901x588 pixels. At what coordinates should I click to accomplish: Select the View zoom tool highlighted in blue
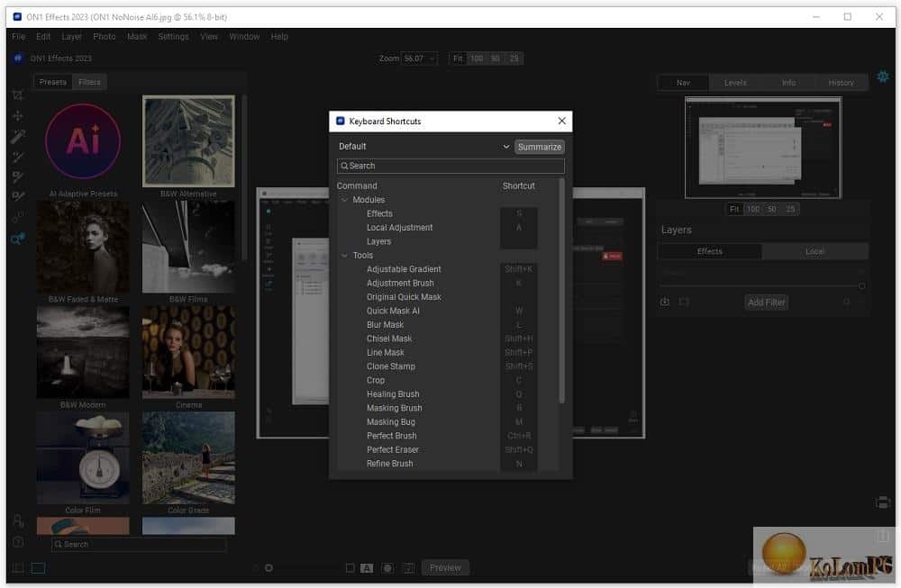(x=18, y=238)
